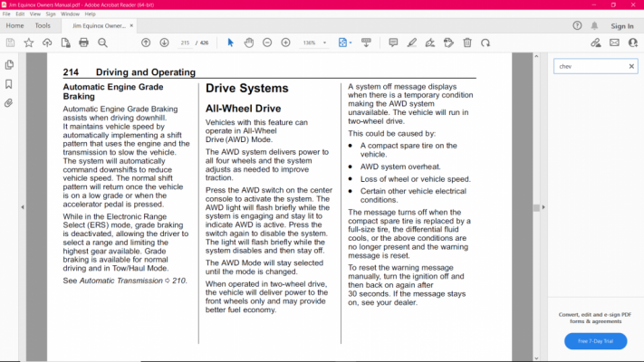
Task: Choose the selection arrow tool
Action: (x=230, y=43)
